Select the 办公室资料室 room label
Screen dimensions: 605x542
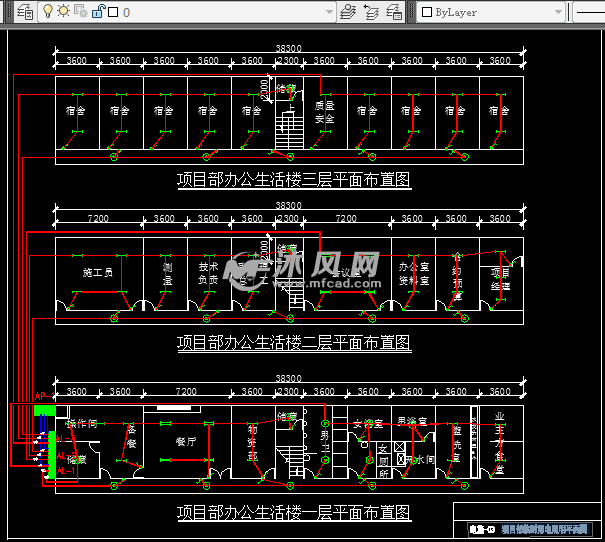click(414, 274)
